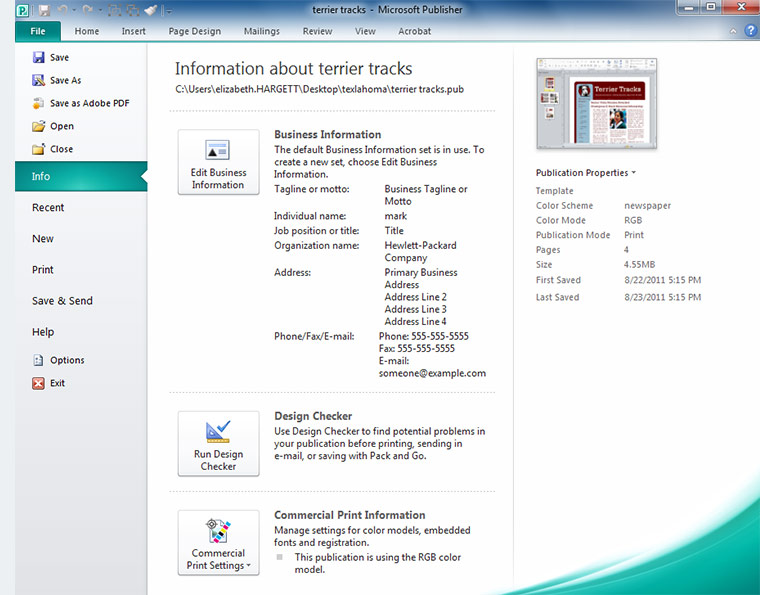760x595 pixels.
Task: Run the Design Checker
Action: click(x=218, y=444)
